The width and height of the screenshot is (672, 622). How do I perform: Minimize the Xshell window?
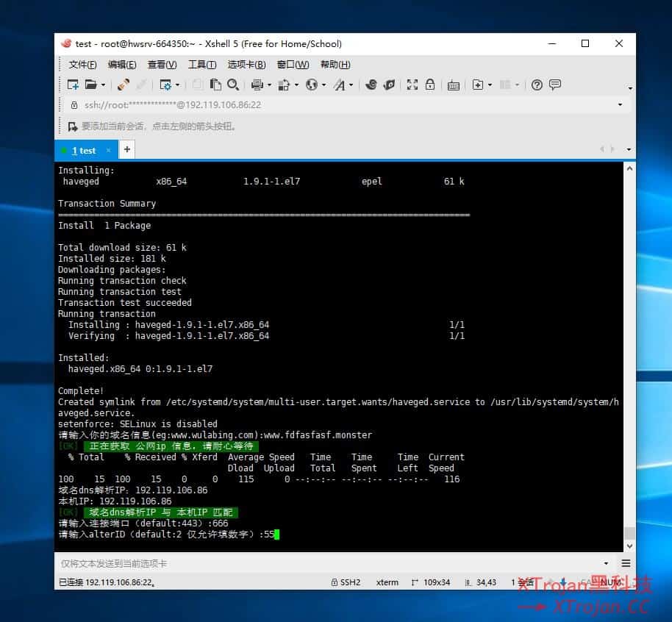(x=552, y=43)
